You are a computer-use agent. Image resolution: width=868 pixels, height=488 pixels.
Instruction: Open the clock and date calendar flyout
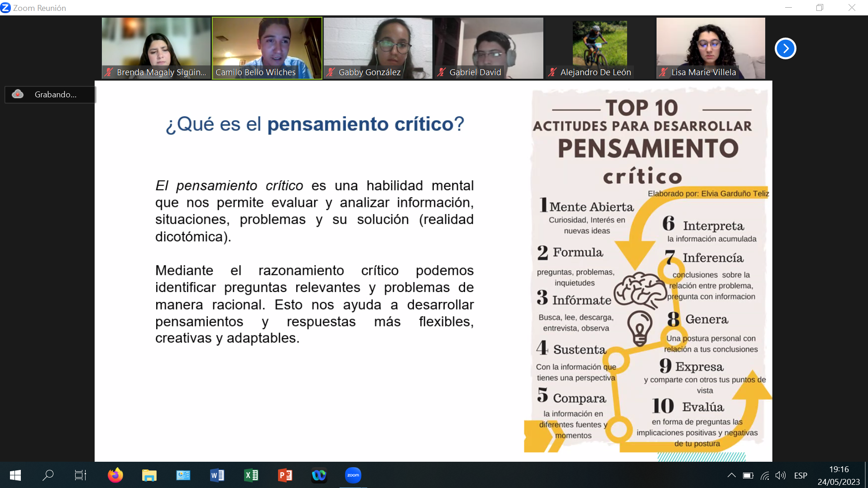[839, 475]
